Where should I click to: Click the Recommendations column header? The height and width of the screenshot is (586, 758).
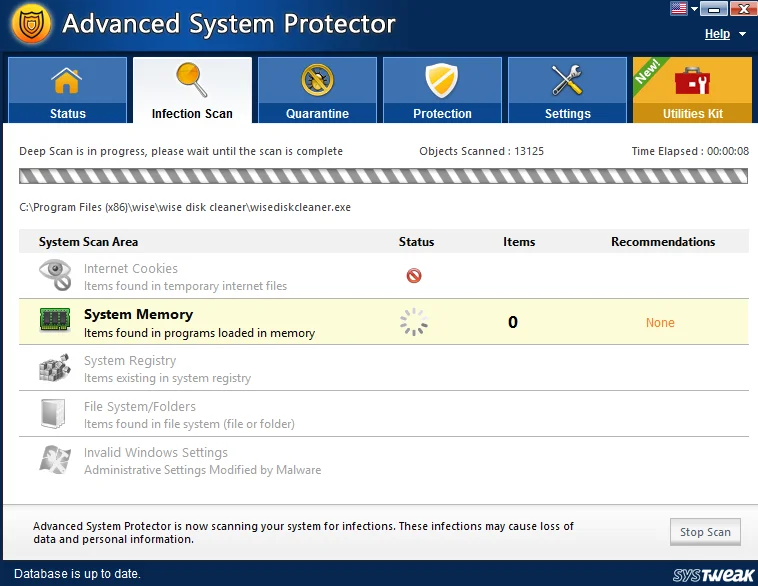(x=663, y=242)
